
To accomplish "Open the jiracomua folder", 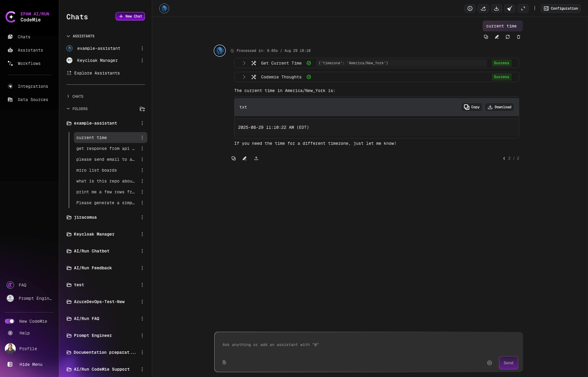I will [85, 217].
